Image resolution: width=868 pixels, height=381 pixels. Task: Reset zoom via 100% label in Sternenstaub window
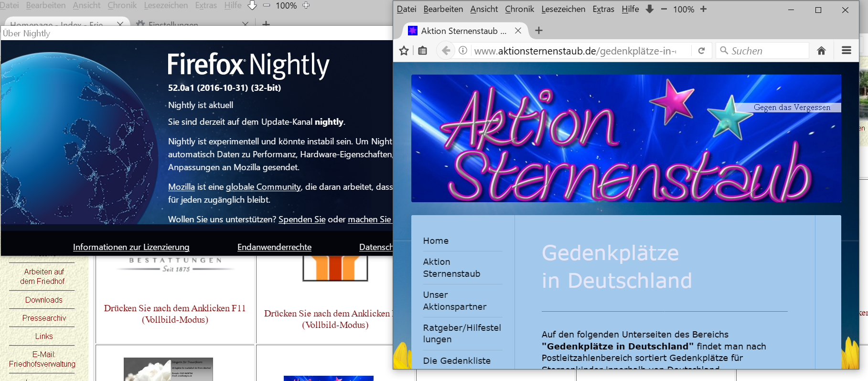click(x=684, y=9)
